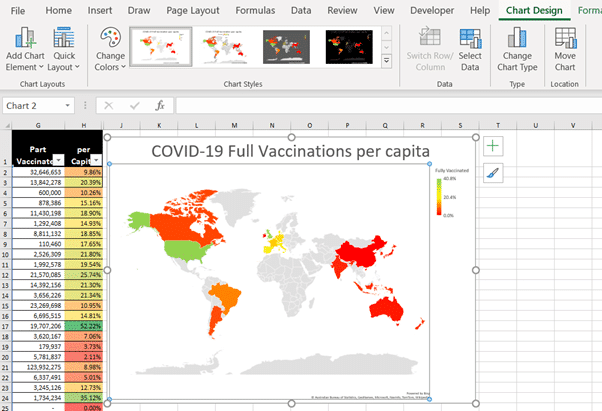602x411 pixels.
Task: Select the black background chart style thumbnail
Action: [349, 47]
